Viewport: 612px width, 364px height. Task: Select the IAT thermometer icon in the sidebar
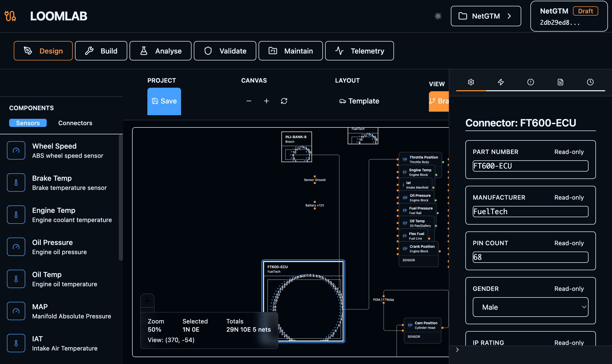16,343
